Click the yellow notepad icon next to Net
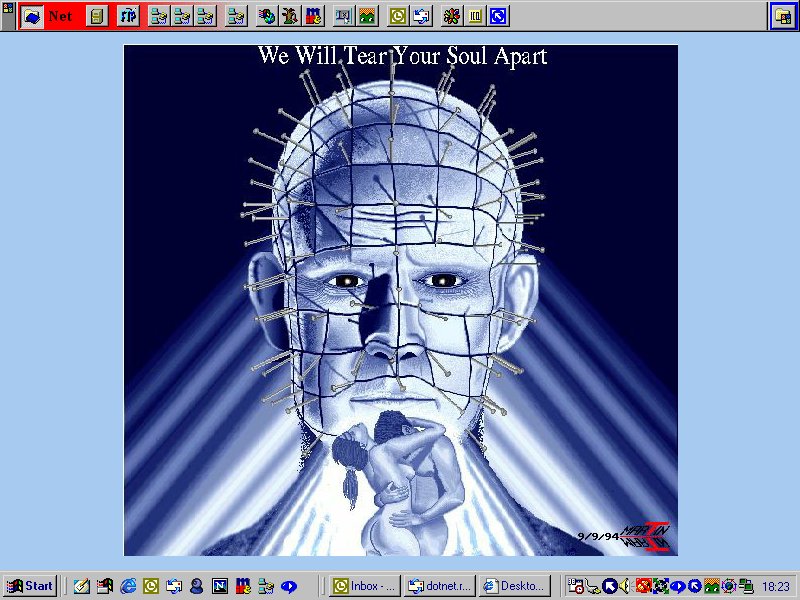Viewport: 800px width, 600px height. pyautogui.click(x=96, y=16)
